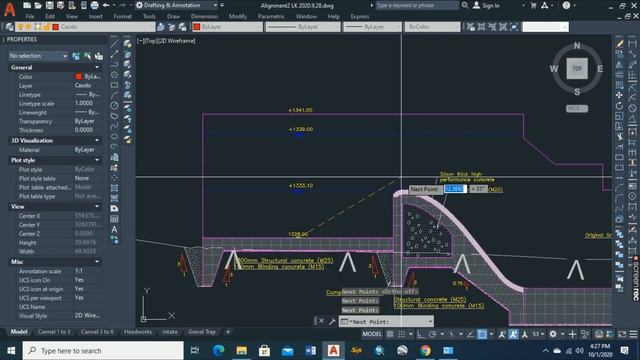Open the Express menu
This screenshot has height=360, width=640.
tap(360, 17)
